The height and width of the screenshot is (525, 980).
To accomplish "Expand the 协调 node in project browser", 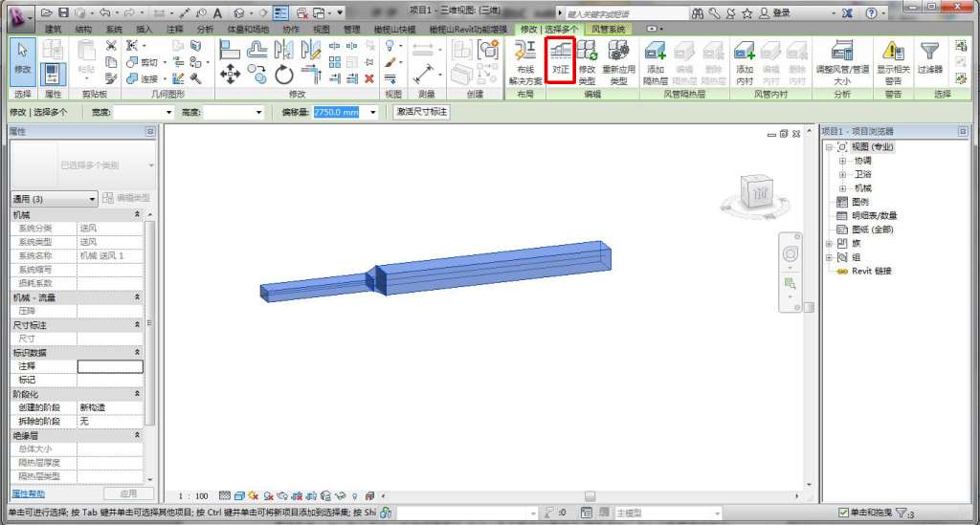I will [x=842, y=161].
